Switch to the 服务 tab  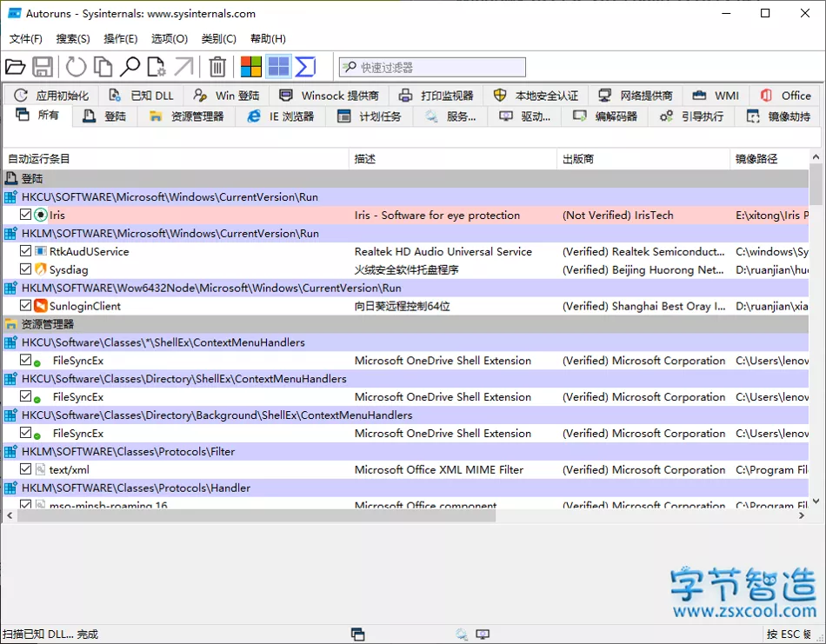(450, 116)
